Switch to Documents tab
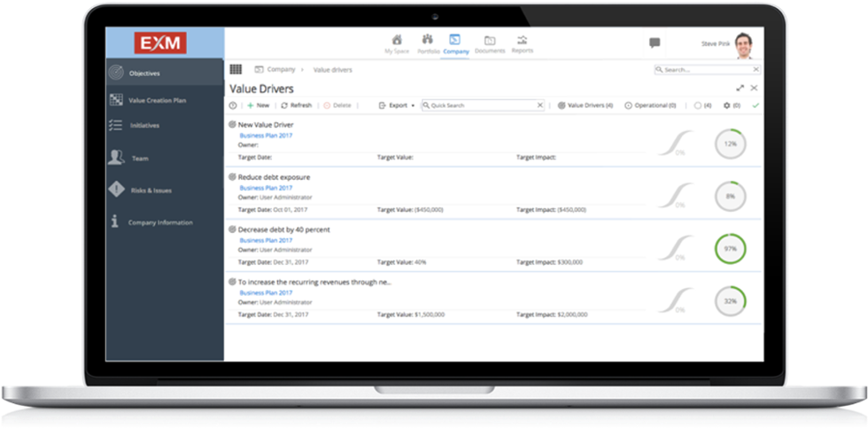This screenshot has width=868, height=428. pos(490,44)
